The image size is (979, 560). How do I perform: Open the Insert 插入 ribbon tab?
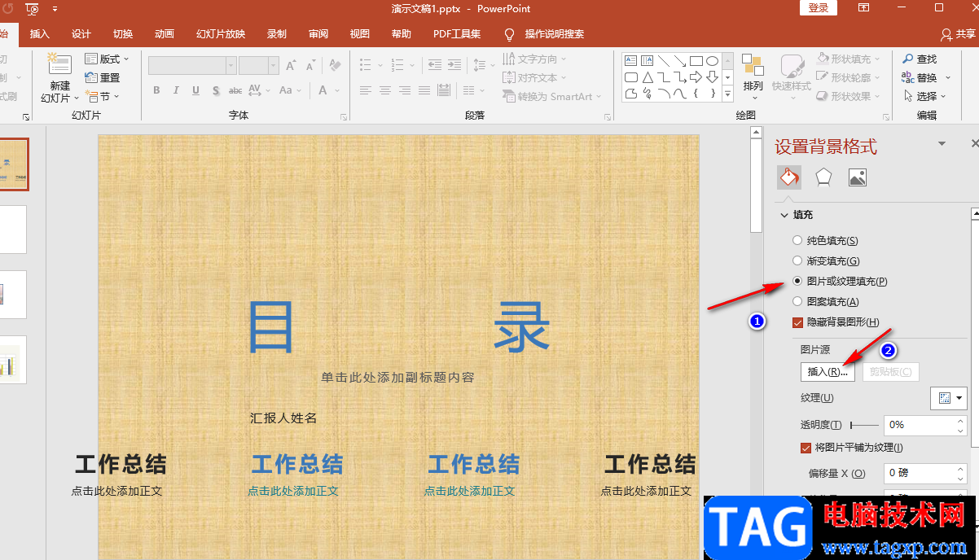click(40, 34)
